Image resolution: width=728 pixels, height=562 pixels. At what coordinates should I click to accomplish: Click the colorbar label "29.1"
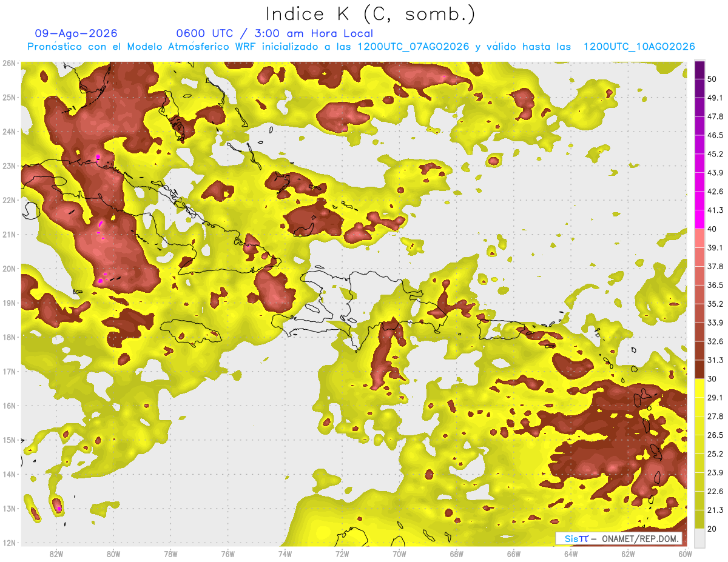[715, 397]
